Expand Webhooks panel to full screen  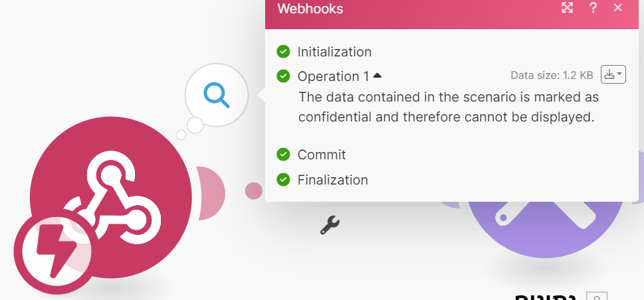click(x=567, y=8)
